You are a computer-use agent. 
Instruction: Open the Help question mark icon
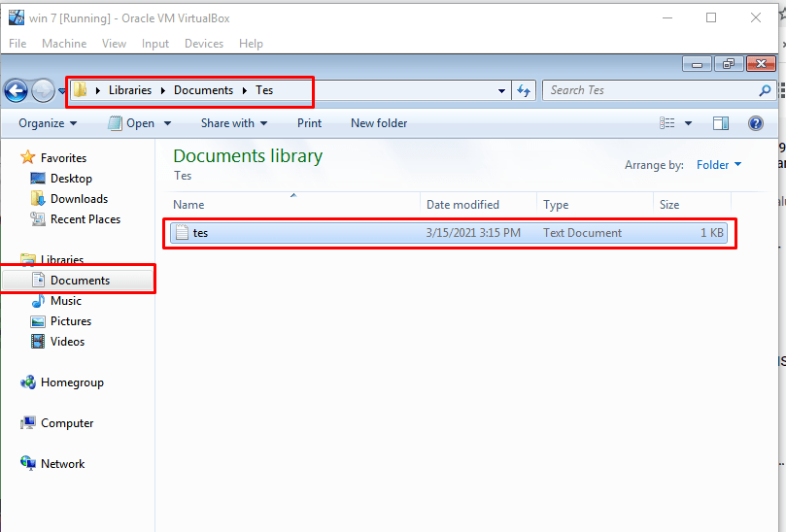[x=756, y=123]
